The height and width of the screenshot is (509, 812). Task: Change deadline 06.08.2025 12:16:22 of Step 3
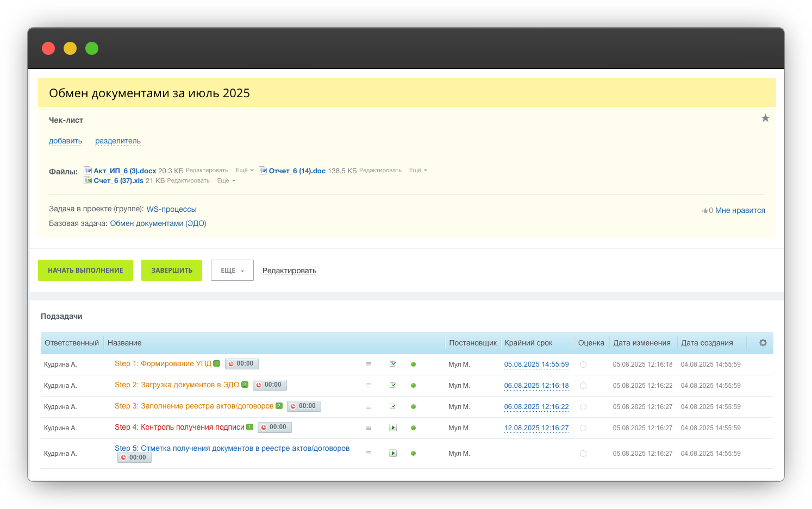536,407
